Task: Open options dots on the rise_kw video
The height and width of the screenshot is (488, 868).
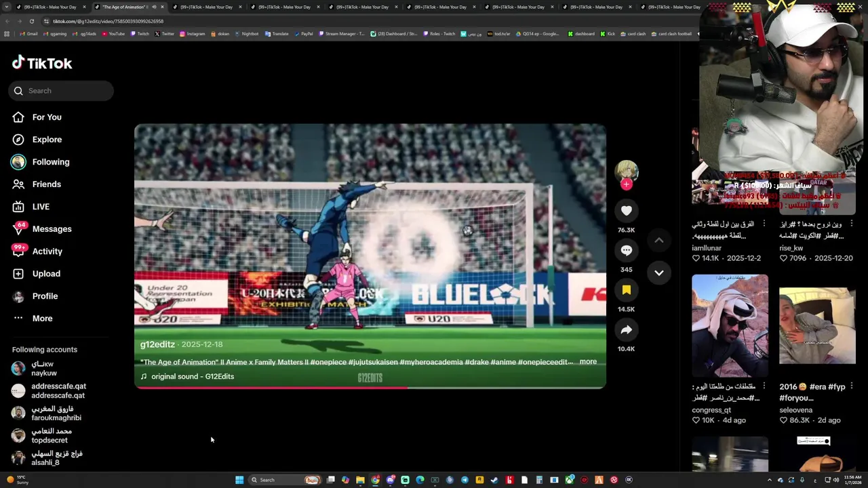Action: [x=851, y=224]
